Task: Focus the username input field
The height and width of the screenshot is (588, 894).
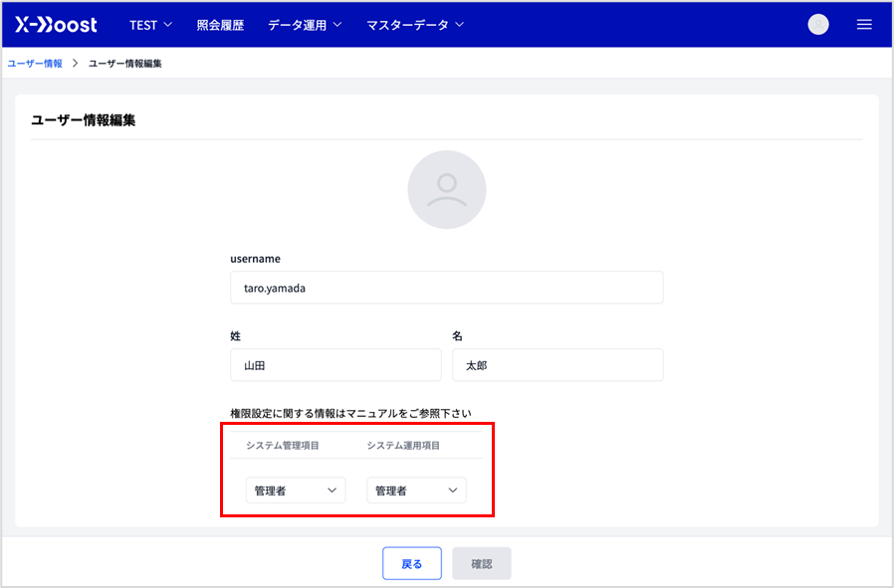Action: click(x=447, y=288)
